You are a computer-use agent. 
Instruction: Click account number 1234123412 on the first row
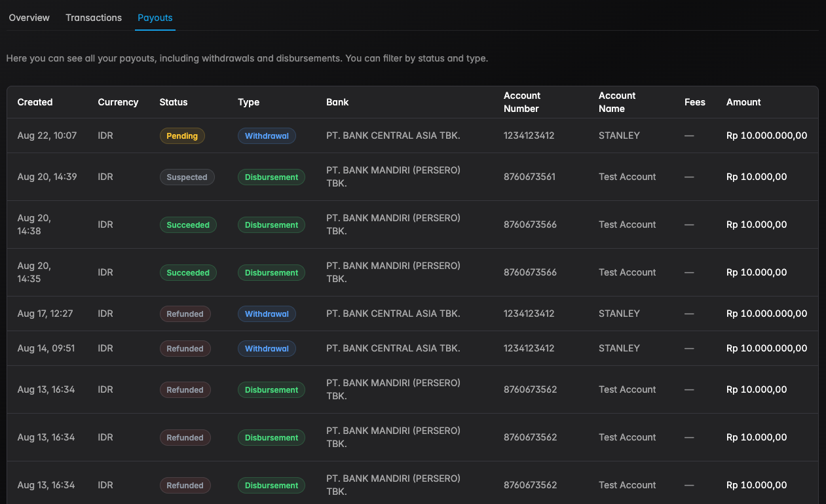pos(529,135)
